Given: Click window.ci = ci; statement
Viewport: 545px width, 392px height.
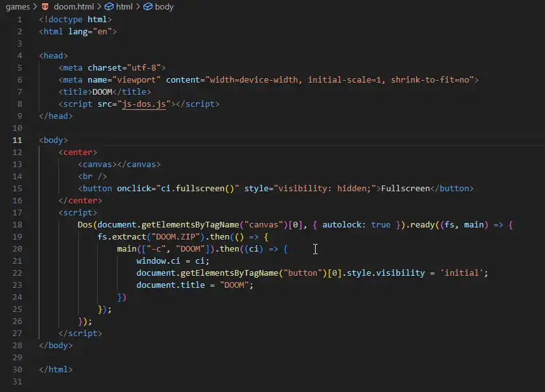Looking at the screenshot, I should tap(173, 261).
